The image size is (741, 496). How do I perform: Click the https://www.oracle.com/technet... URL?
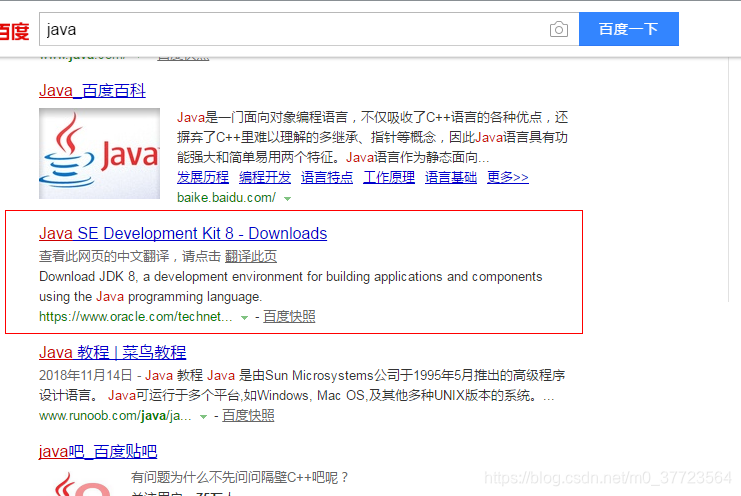coord(136,316)
